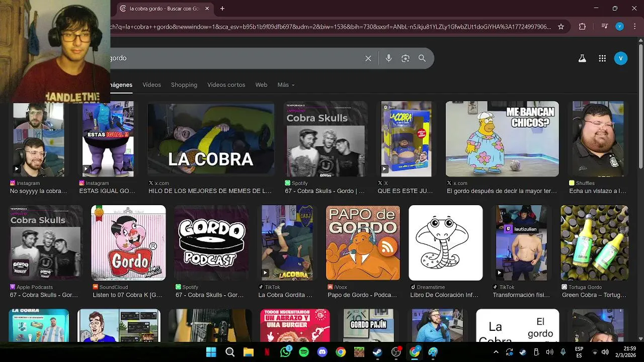
Task: Open 'Papo de Gordo - Podca...' link
Action: [x=362, y=295]
